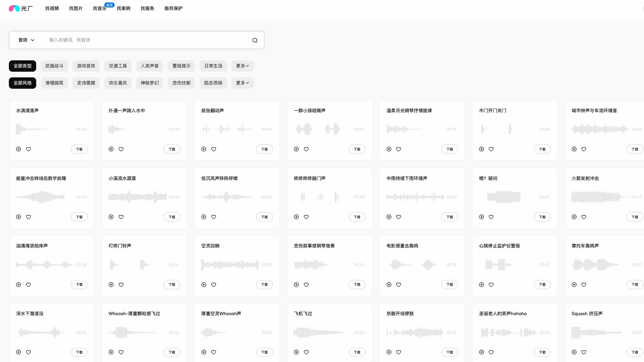The height and width of the screenshot is (362, 644).
Task: Like 悲伤叙事感钢琴独奏 sound
Action: (x=306, y=285)
